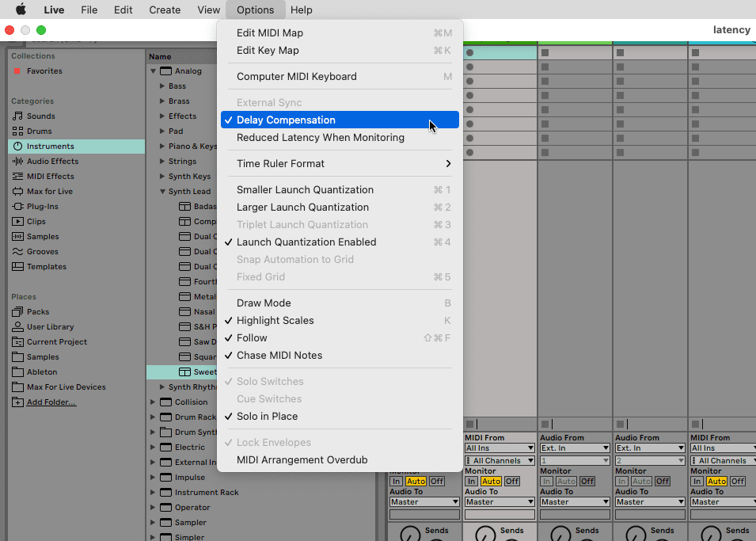The width and height of the screenshot is (756, 541).
Task: Collapse the Analog instrument folder
Action: (x=154, y=71)
